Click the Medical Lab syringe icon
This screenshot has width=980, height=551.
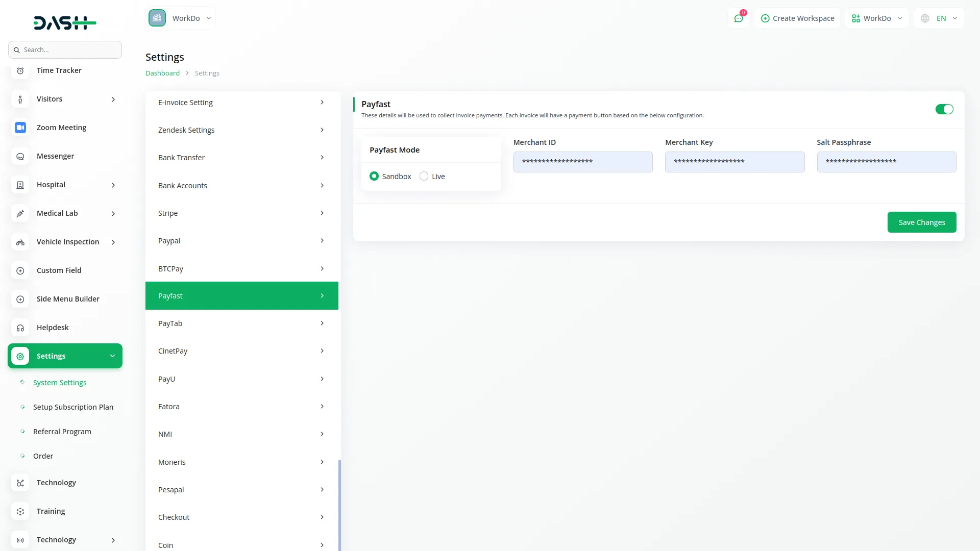click(x=20, y=213)
